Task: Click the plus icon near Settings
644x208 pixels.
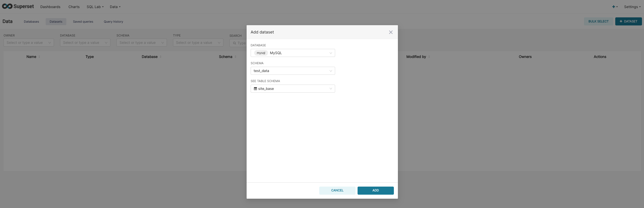Action: point(613,7)
